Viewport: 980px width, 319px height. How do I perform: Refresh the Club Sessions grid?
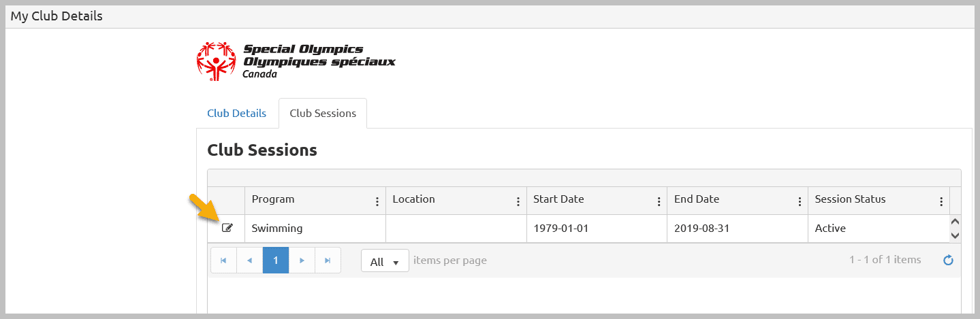click(x=948, y=260)
